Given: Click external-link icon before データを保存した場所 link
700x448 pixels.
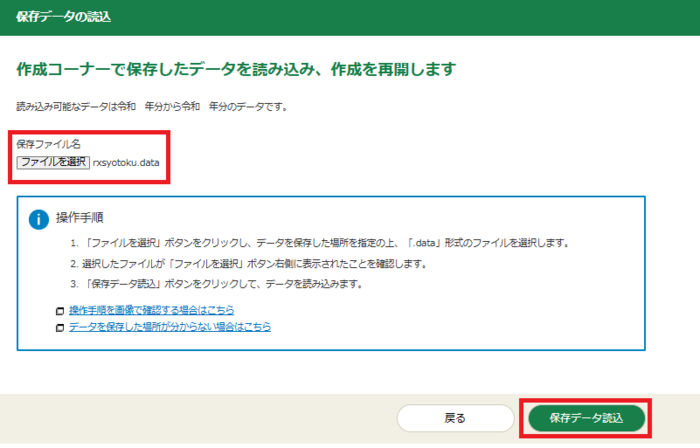Looking at the screenshot, I should pyautogui.click(x=60, y=328).
